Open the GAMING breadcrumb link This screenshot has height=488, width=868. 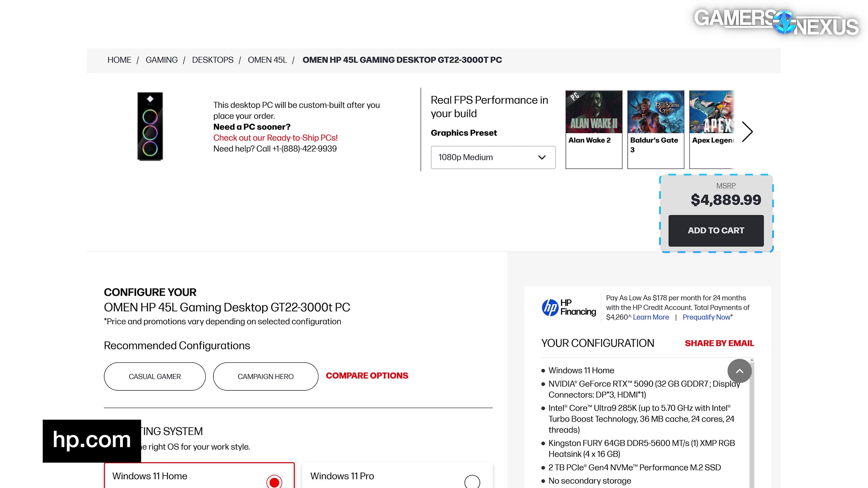tap(161, 60)
